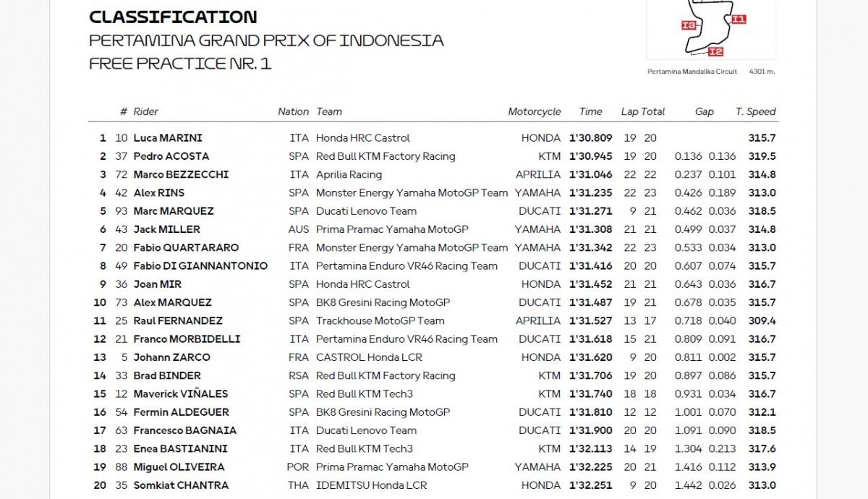The width and height of the screenshot is (868, 499).
Task: Click the Team column header
Action: [329, 111]
